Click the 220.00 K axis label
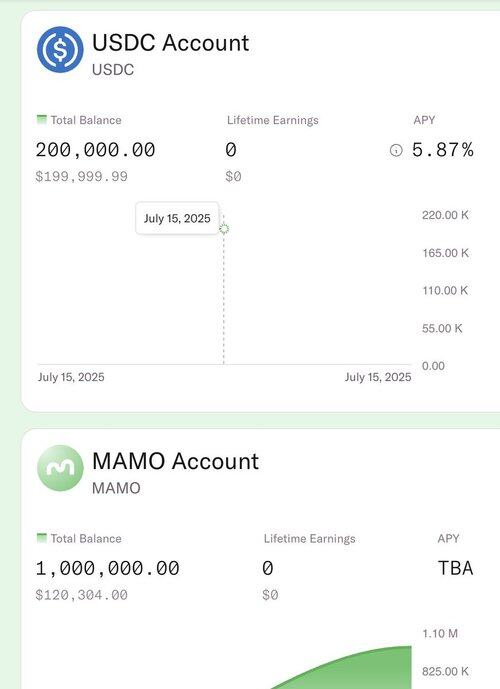 coord(445,215)
